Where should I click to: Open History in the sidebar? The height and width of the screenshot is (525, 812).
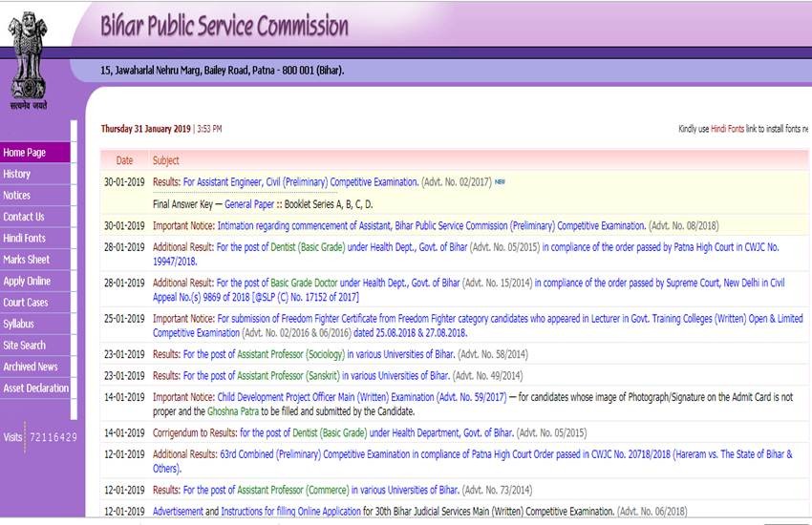point(17,174)
